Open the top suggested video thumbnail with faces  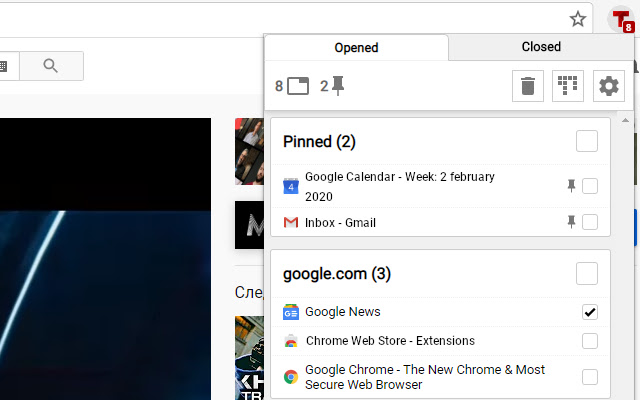pos(249,151)
